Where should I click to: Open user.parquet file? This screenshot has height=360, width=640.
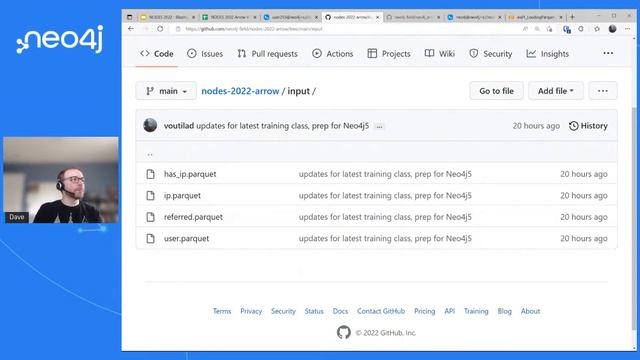[187, 238]
